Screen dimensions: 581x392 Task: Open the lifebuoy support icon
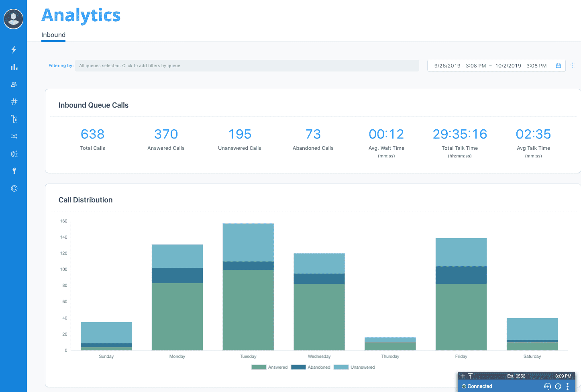click(14, 188)
